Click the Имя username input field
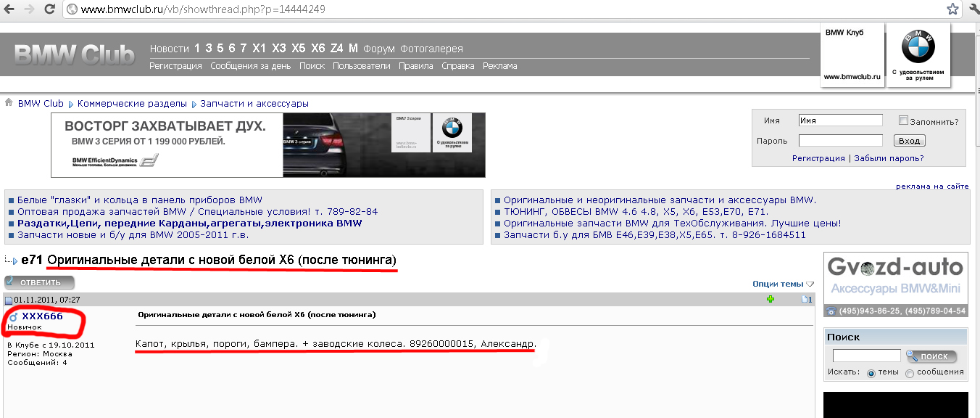The width and height of the screenshot is (980, 418). pyautogui.click(x=841, y=120)
